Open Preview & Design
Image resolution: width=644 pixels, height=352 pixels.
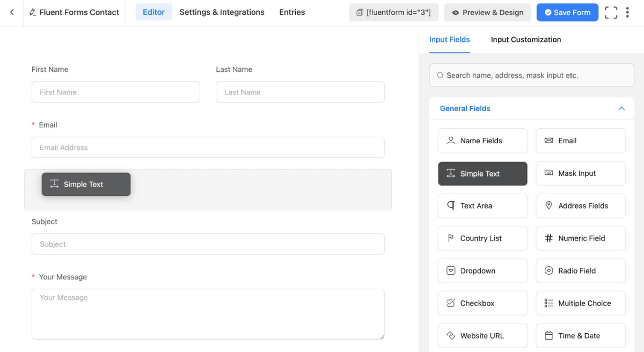coord(487,12)
